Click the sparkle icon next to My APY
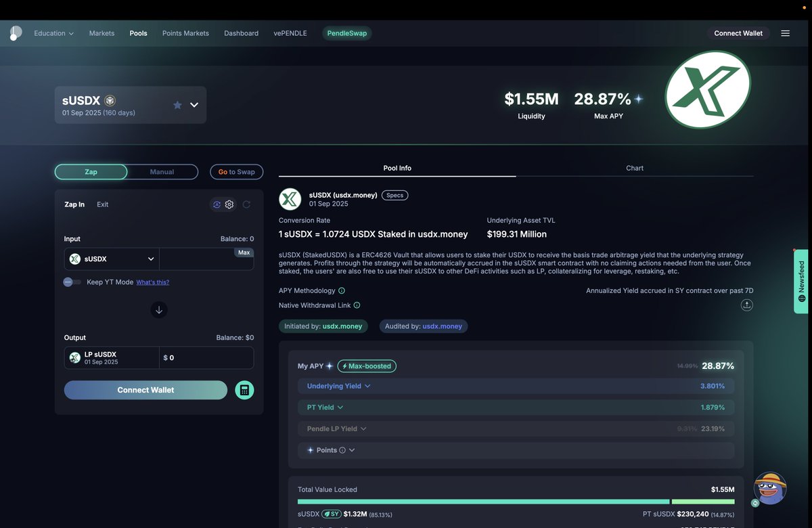The width and height of the screenshot is (812, 528). (x=330, y=366)
